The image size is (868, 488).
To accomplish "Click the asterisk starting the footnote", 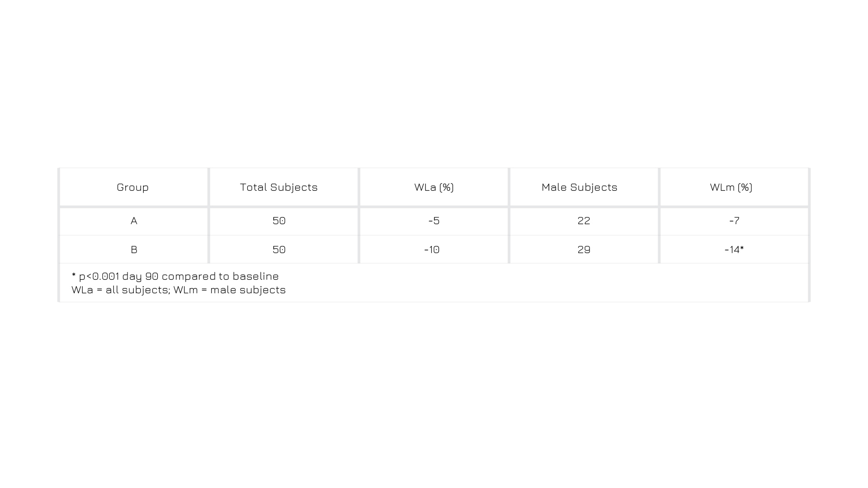I will 74,275.
